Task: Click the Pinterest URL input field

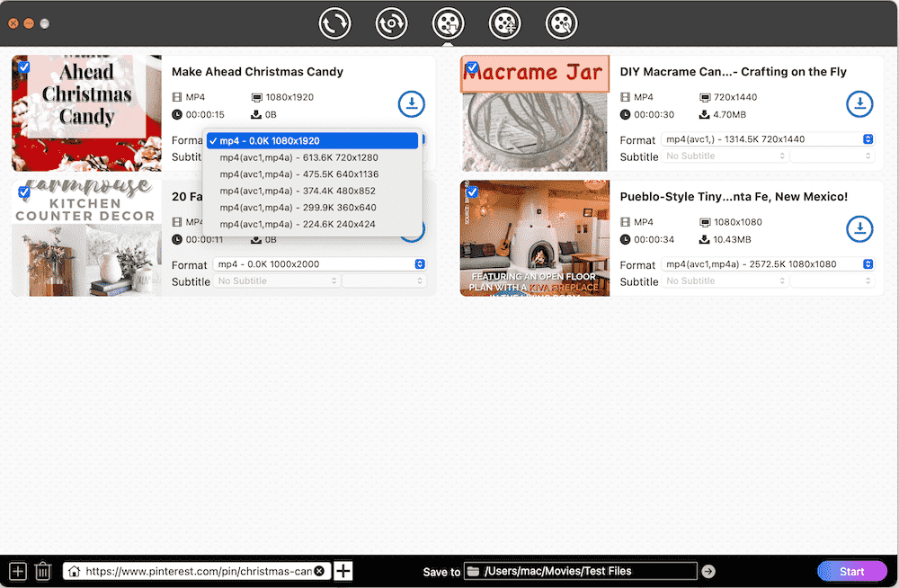Action: click(x=198, y=571)
